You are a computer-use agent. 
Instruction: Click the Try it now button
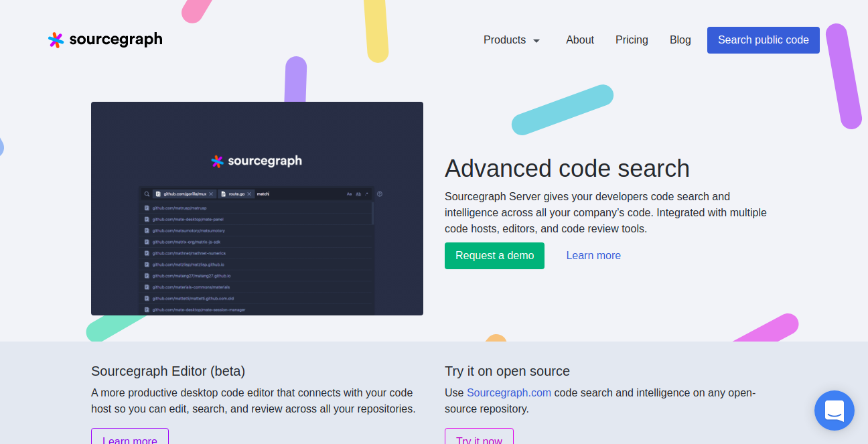click(479, 436)
